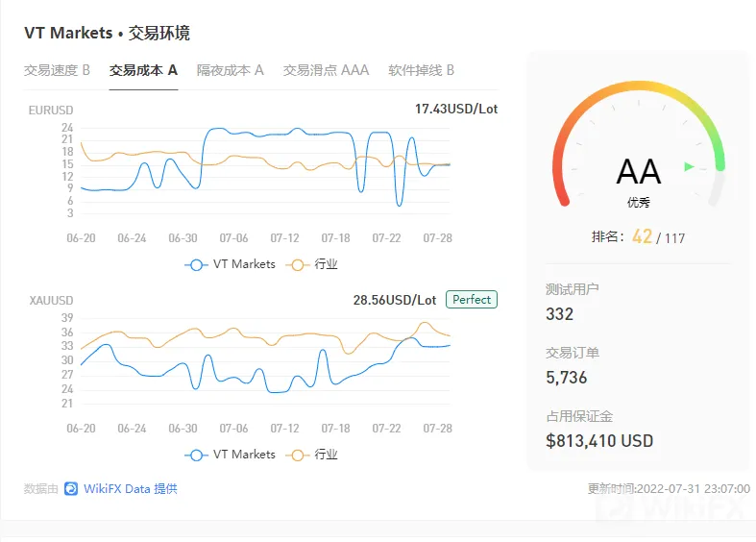Toggle VT Markets legend in XAUUSD chart

pyautogui.click(x=230, y=455)
